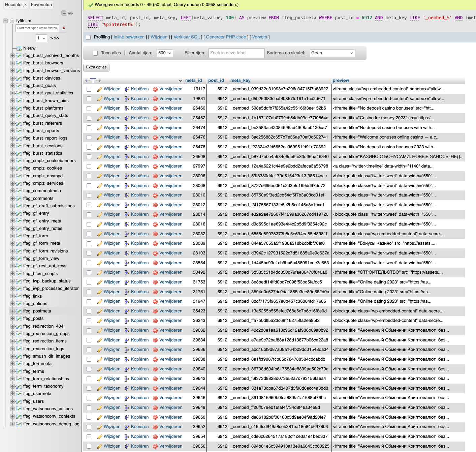Click red delete icon for row 26460

155,109
